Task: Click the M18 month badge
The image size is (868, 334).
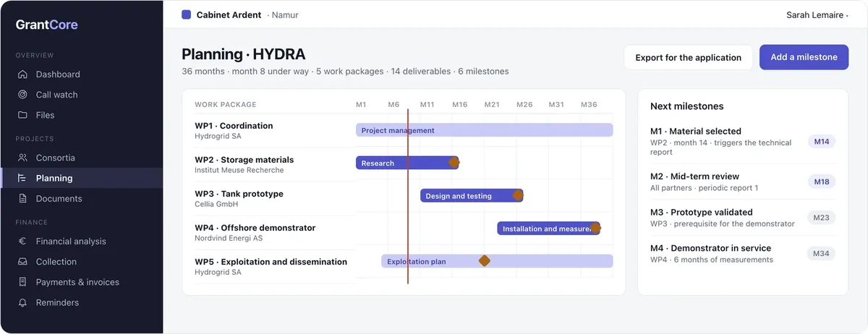Action: (x=822, y=181)
